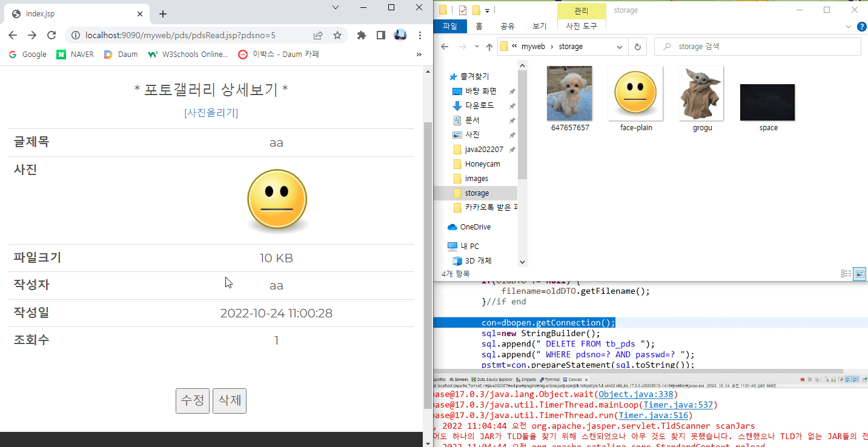Open the 사진 도구 ribbon tab
This screenshot has width=868, height=447.
(x=581, y=26)
